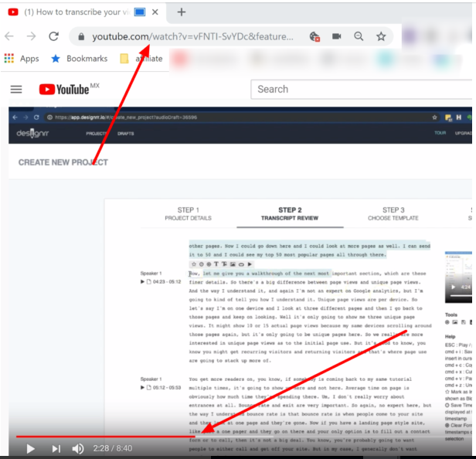Open the Bookmarks folder with blue star
Screen dimensions: 476x459
click(80, 58)
